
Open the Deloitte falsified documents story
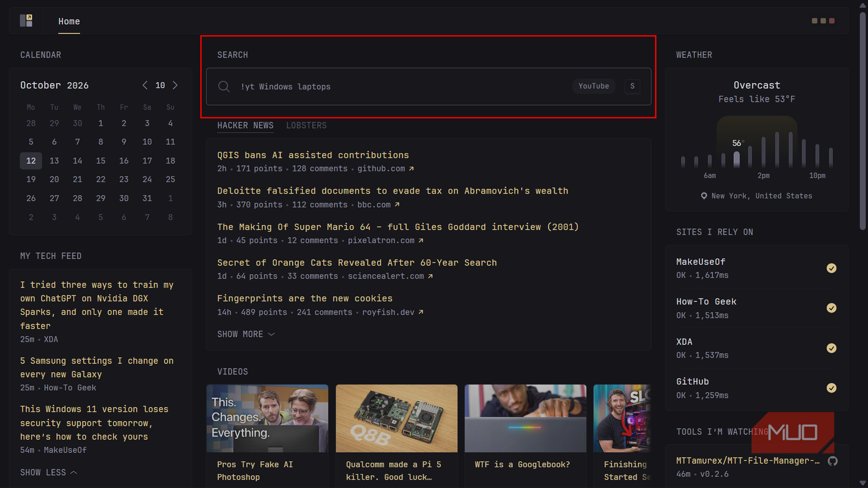[393, 191]
